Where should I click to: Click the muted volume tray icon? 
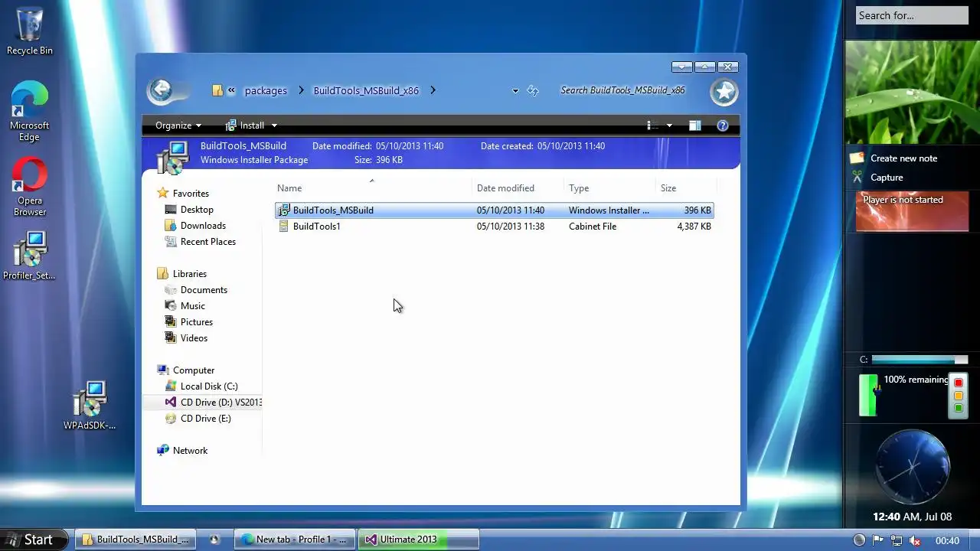pyautogui.click(x=915, y=540)
